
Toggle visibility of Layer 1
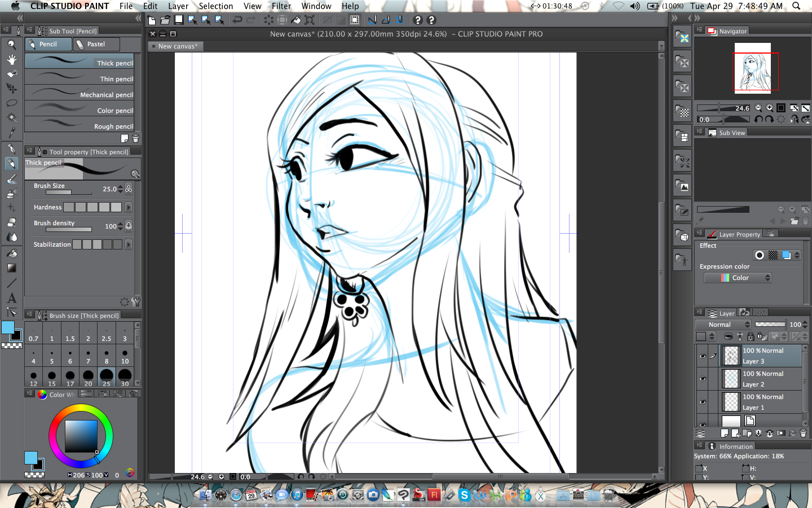703,402
